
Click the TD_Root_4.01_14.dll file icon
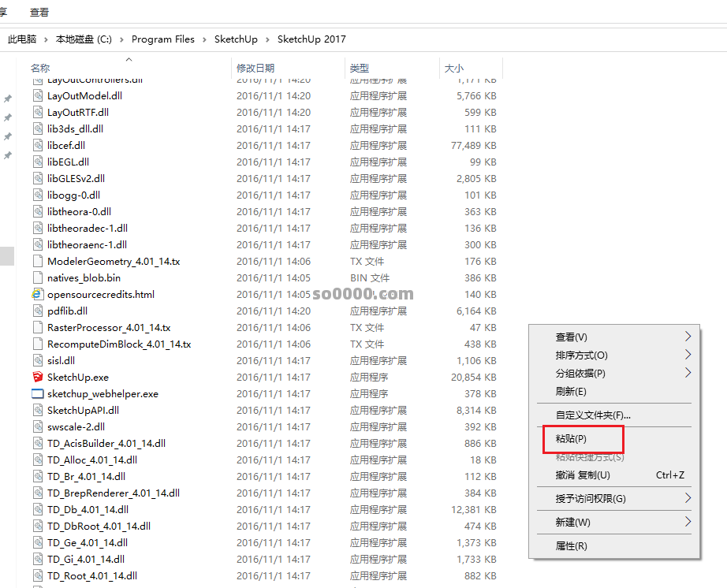[38, 576]
